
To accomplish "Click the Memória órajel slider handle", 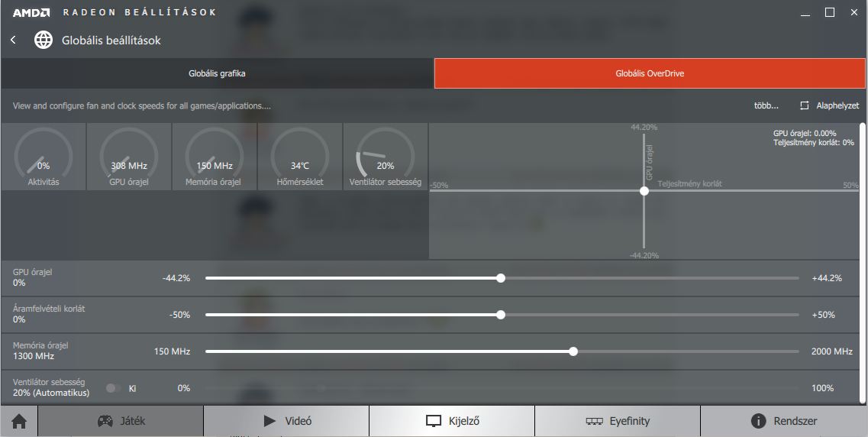I will click(x=573, y=351).
